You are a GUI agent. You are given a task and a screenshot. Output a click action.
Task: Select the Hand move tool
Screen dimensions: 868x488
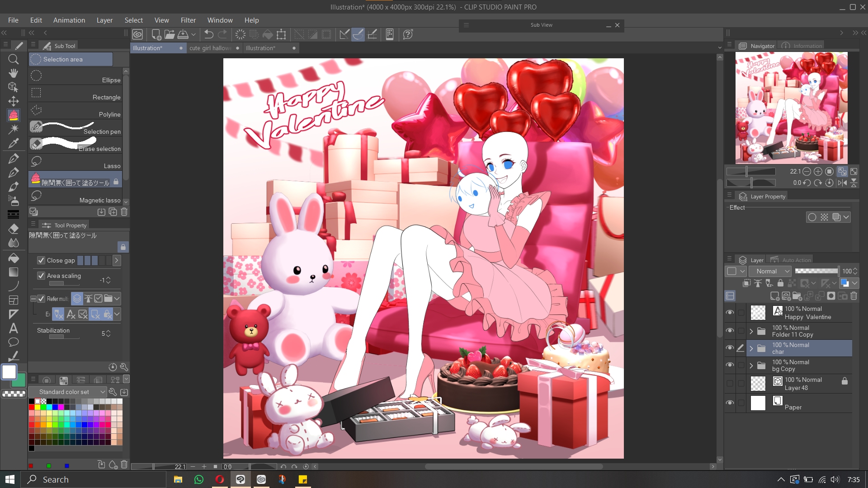[x=14, y=73]
